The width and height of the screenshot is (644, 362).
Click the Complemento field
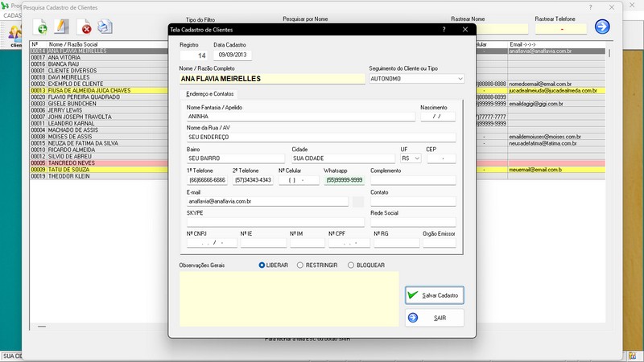[413, 180]
